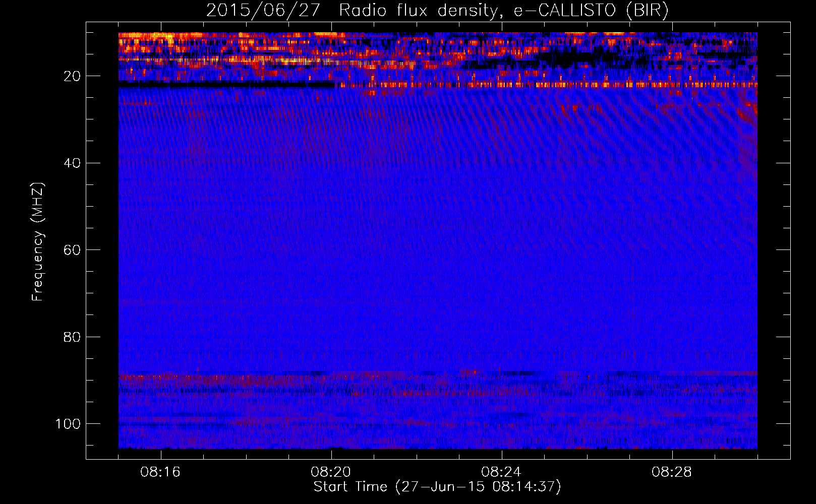Click the 08:20 time tick label
The width and height of the screenshot is (816, 504).
(331, 472)
